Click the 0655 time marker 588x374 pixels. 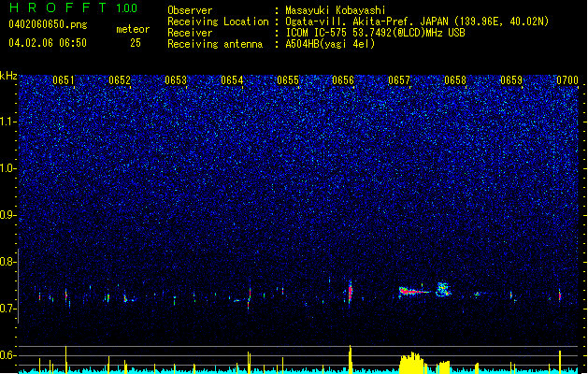pyautogui.click(x=288, y=80)
